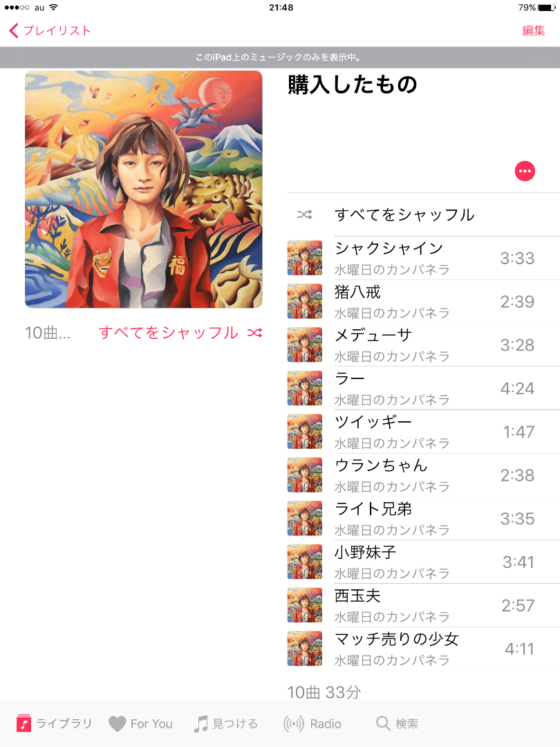Play the song メデューサ
Screen dimensions: 560x747
(423, 345)
